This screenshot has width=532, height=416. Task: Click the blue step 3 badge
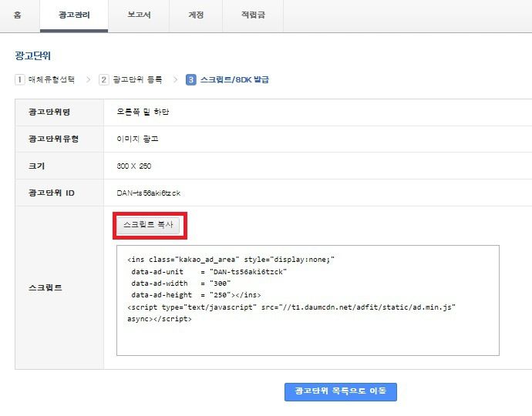[x=190, y=79]
